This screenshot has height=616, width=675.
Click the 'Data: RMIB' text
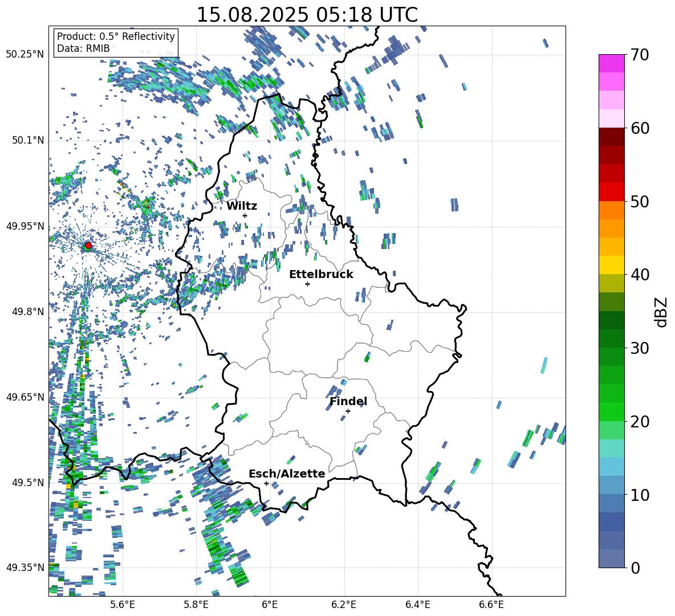[x=83, y=48]
